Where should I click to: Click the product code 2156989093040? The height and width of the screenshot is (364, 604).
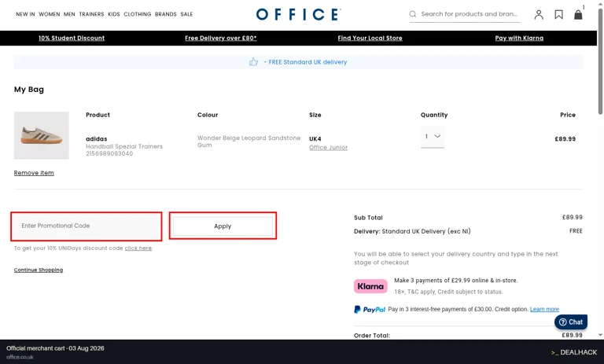[109, 153]
